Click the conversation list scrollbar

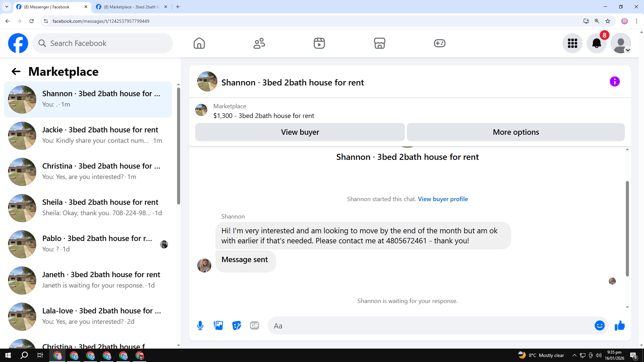[x=178, y=145]
